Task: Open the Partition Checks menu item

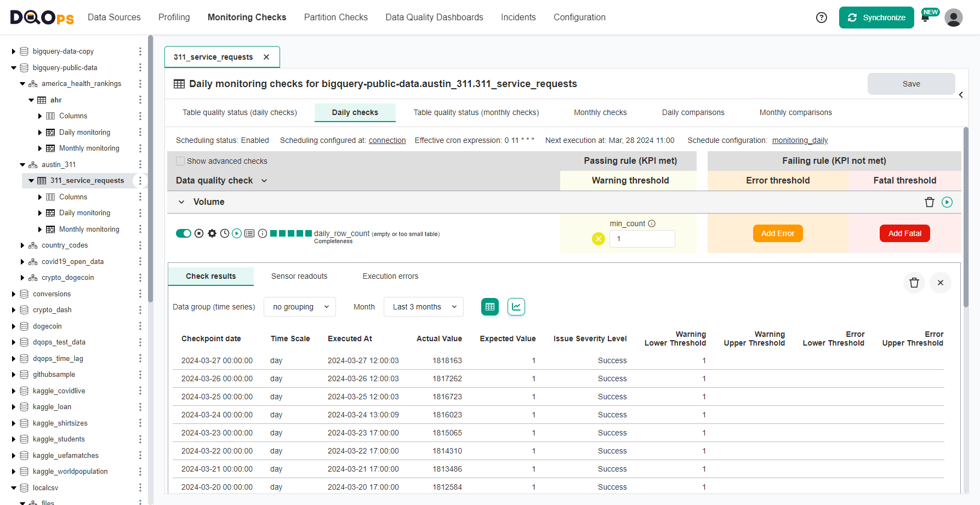Action: point(335,17)
